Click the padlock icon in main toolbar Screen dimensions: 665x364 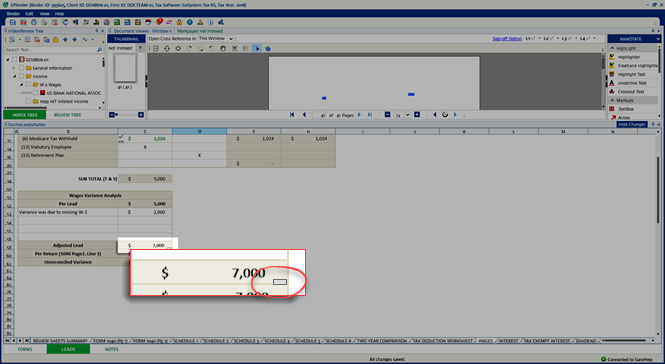point(179,22)
